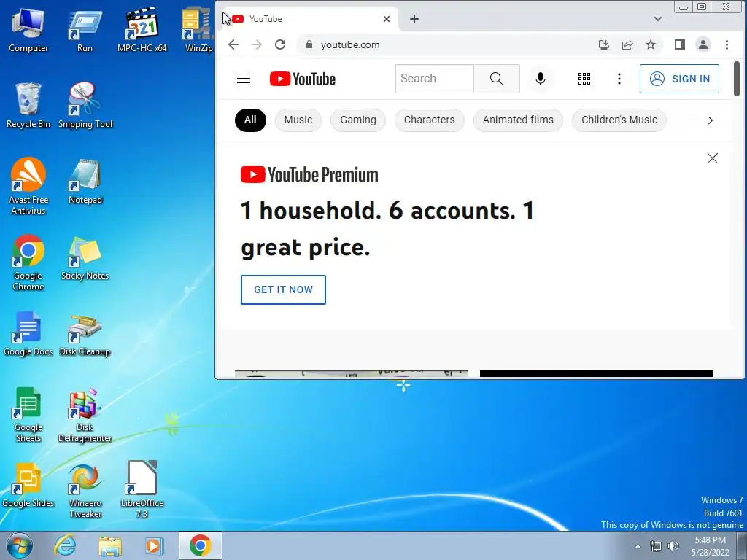Show hidden tray icons arrow

coord(638,546)
